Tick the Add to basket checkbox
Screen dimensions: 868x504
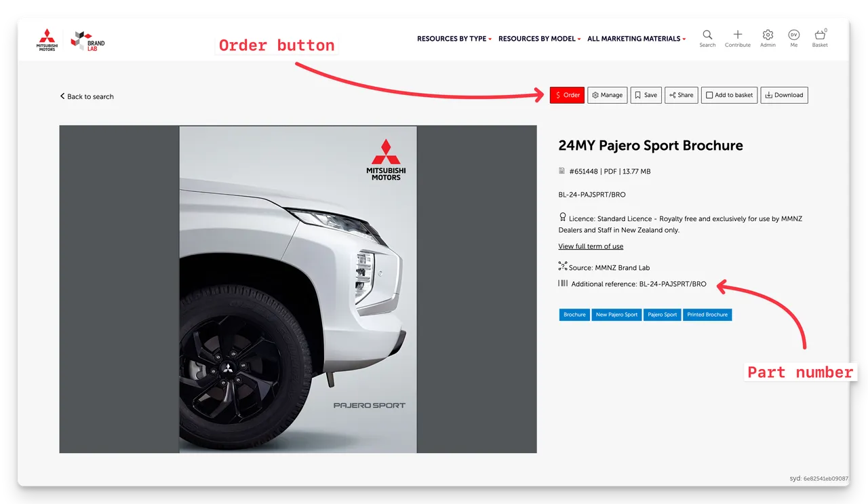[709, 96]
